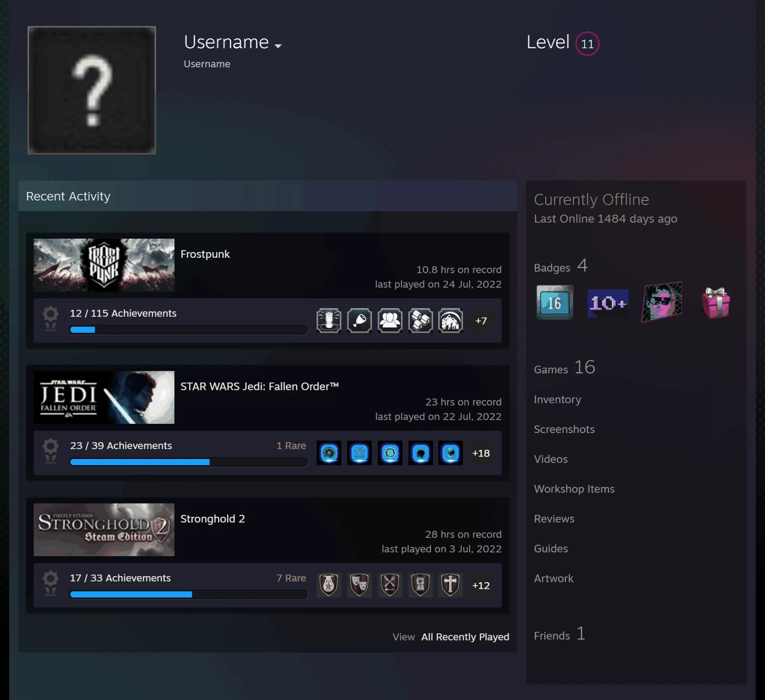Show Stronghold 2's +12 more achievements

pos(481,585)
